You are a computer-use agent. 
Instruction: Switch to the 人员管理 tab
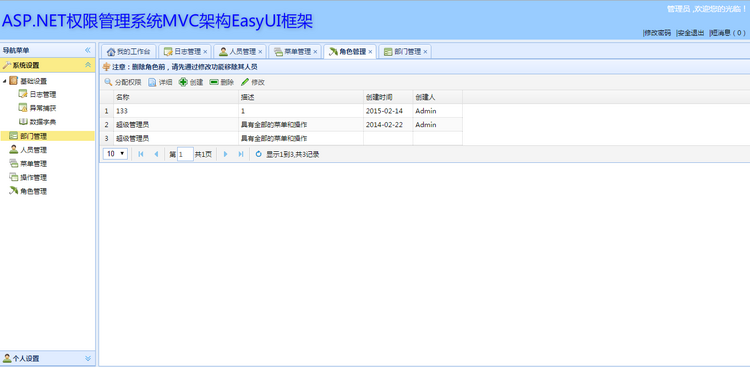(240, 52)
